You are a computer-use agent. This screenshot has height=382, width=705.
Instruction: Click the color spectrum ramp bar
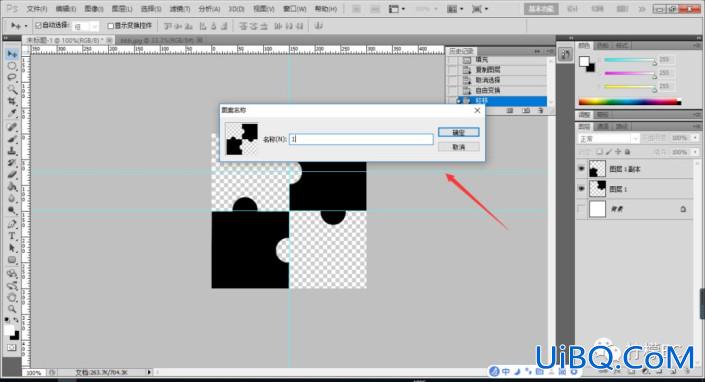point(630,102)
